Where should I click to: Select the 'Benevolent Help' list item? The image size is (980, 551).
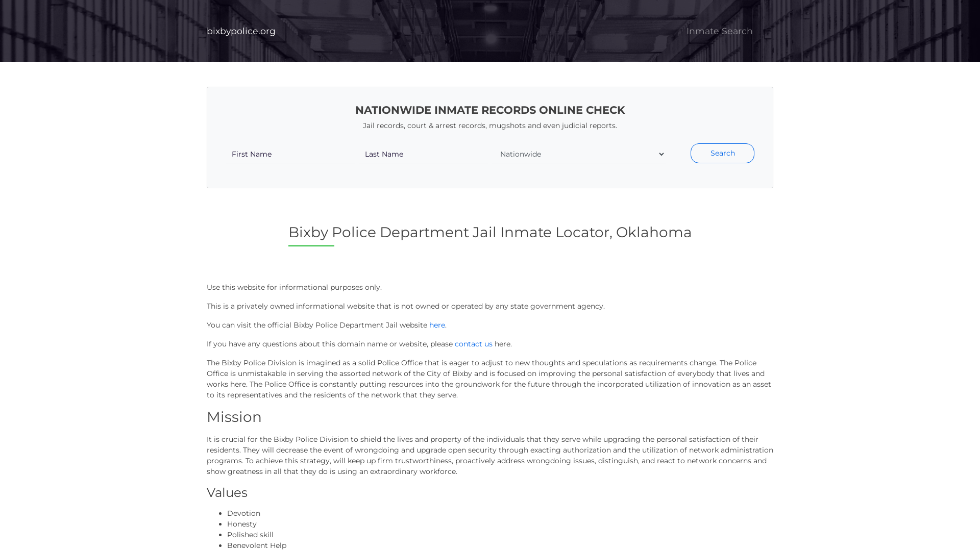257,545
